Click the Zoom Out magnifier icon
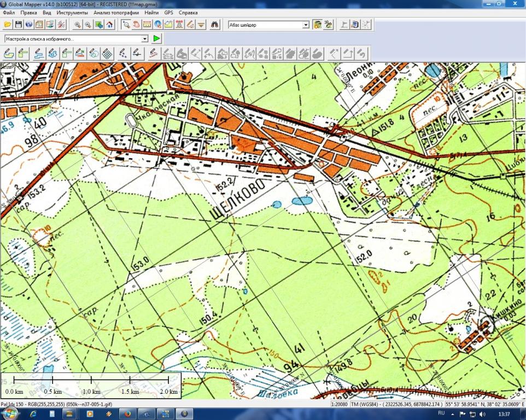Screen dimensions: 526x420 89,25
